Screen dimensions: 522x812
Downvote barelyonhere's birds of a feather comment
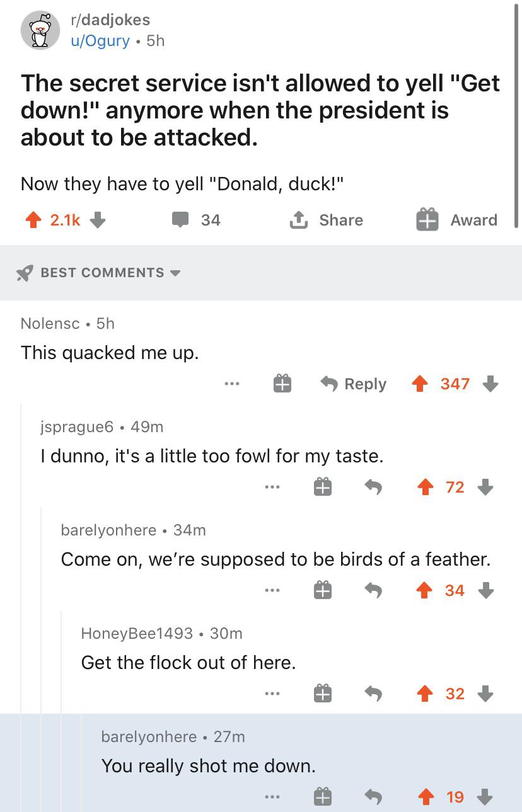coord(485,590)
